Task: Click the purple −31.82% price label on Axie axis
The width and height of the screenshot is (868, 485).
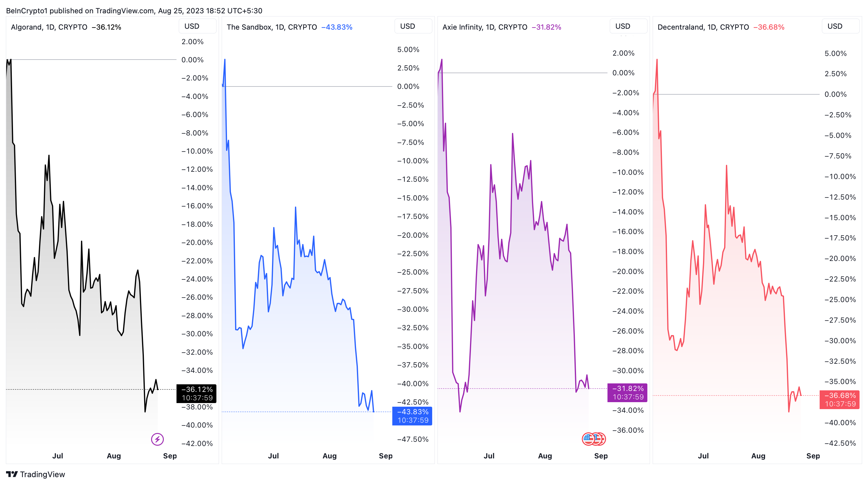Action: click(627, 393)
